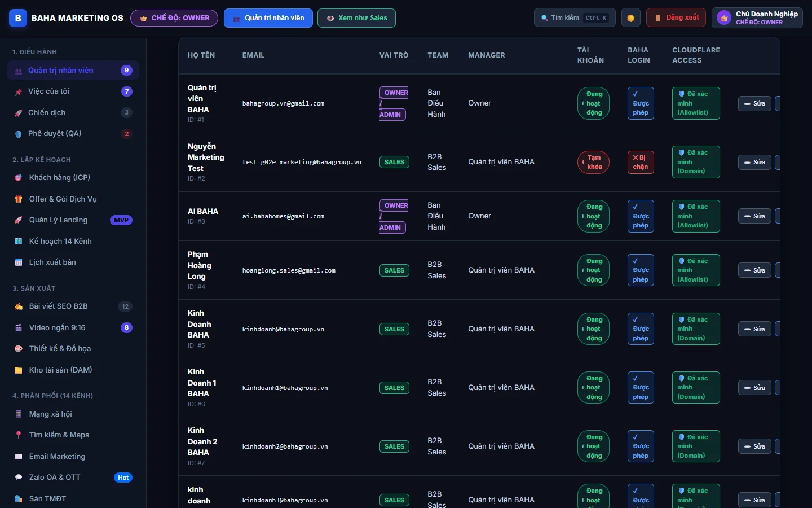Click the Lịch xuất bản calendar icon
This screenshot has height=508, width=812.
coord(19,262)
